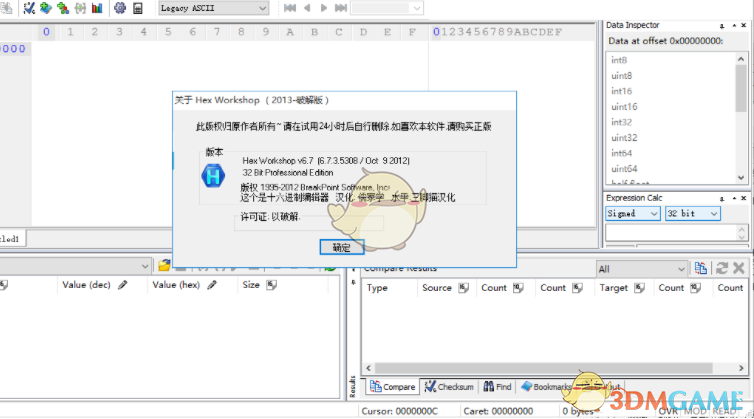Viewport: 754px width, 419px height.
Task: Click the results horizontal scrollbar right arrow
Action: (x=741, y=368)
